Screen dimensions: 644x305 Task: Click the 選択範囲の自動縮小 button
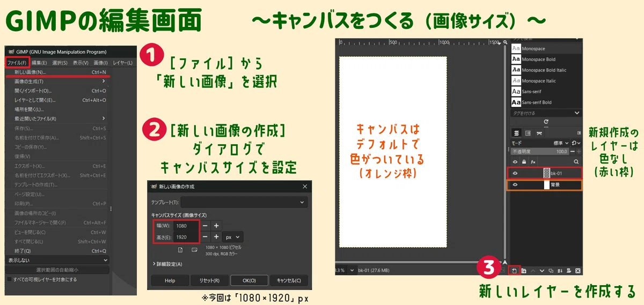57,270
